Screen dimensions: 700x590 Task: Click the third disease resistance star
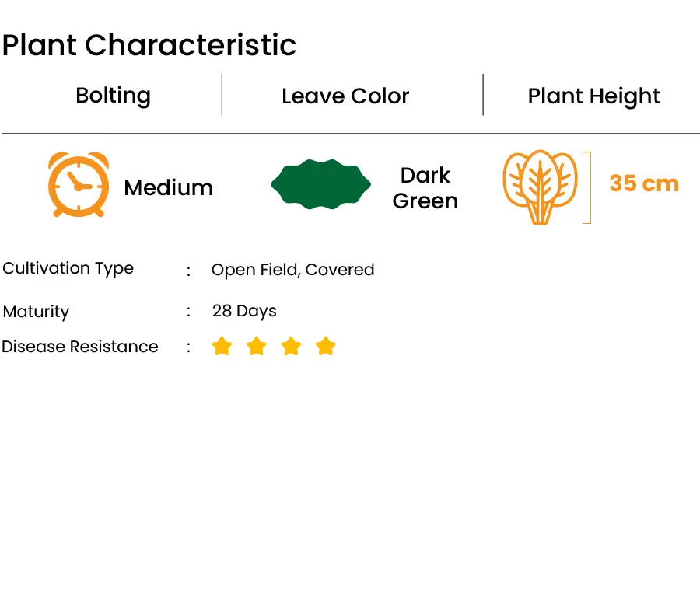(x=291, y=347)
